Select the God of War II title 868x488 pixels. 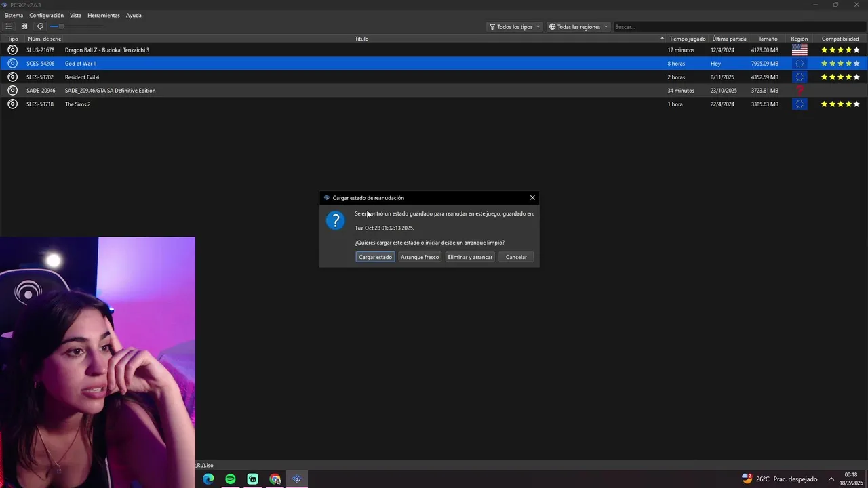81,64
